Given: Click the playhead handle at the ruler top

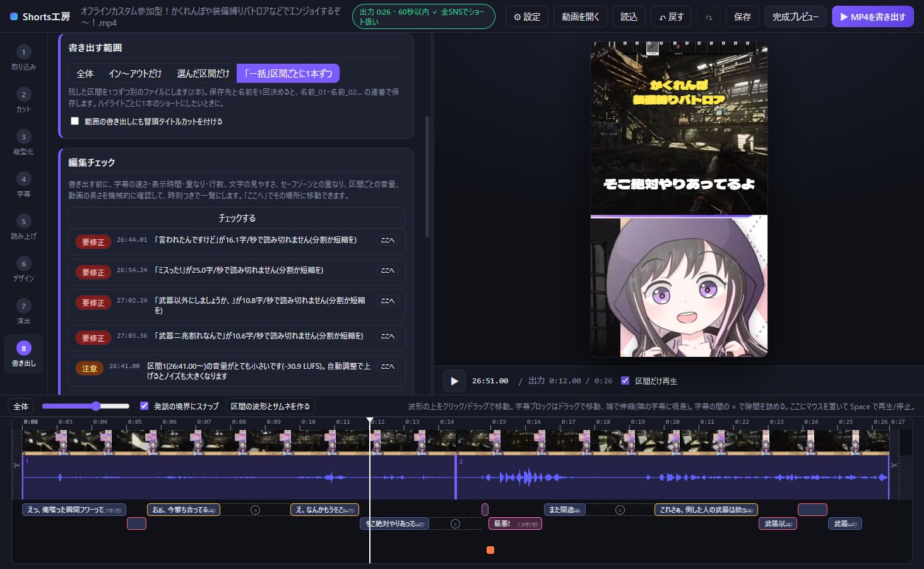Looking at the screenshot, I should [370, 420].
